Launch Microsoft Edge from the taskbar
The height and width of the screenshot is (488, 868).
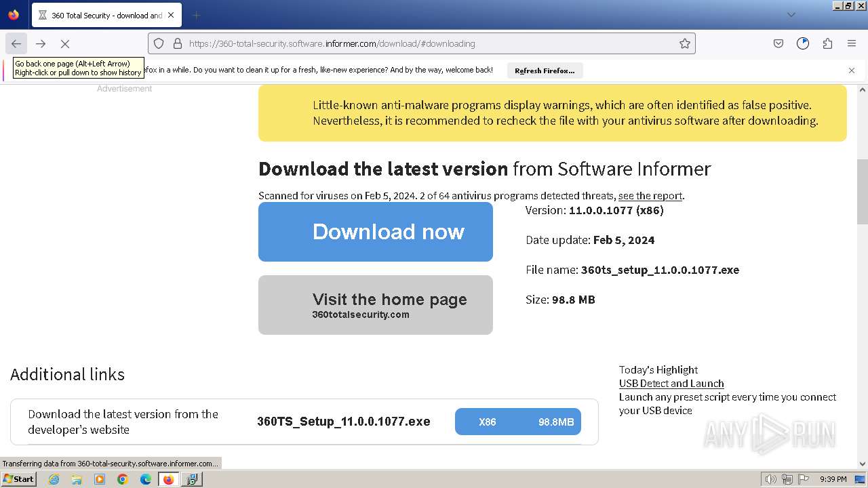pyautogui.click(x=146, y=479)
